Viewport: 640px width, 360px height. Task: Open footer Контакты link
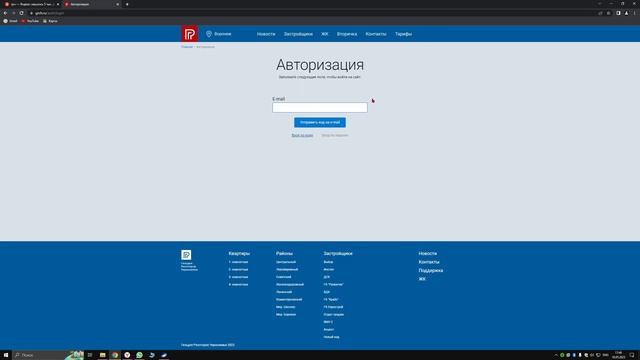[x=429, y=262]
